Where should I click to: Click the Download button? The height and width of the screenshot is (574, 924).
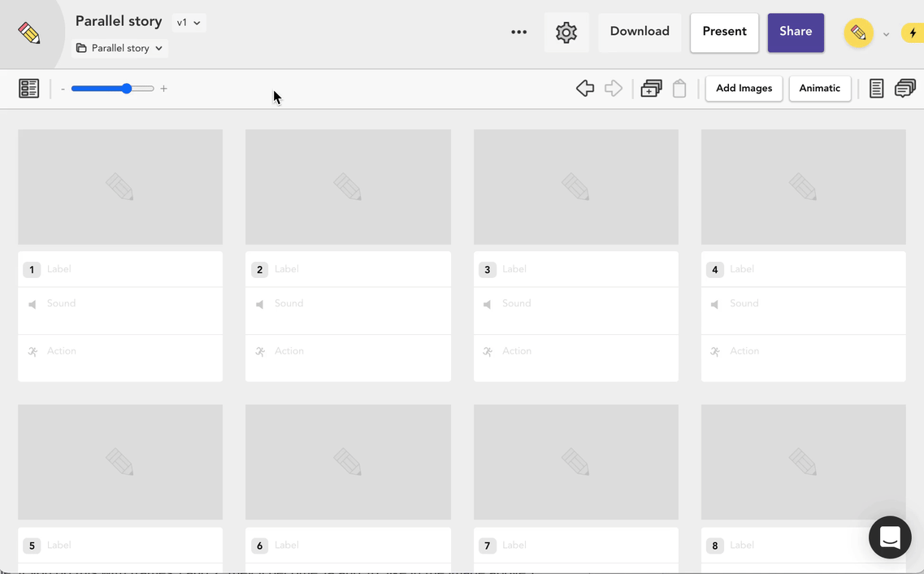point(640,32)
